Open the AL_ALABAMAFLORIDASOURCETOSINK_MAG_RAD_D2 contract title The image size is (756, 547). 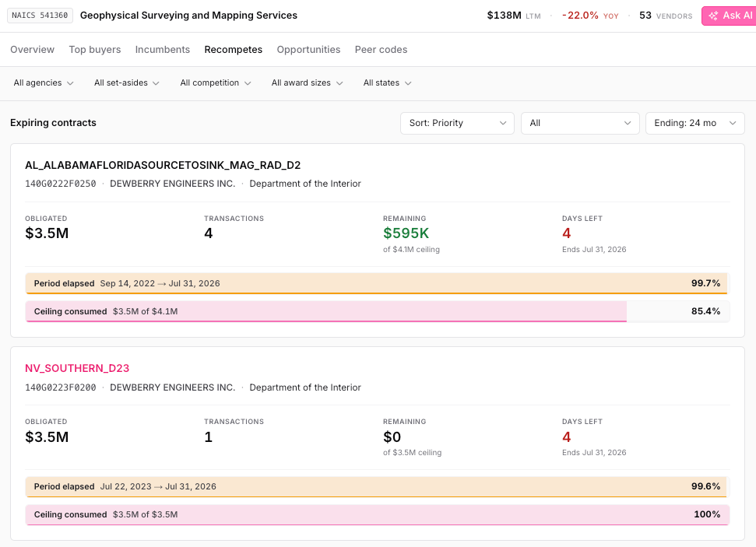click(x=163, y=165)
